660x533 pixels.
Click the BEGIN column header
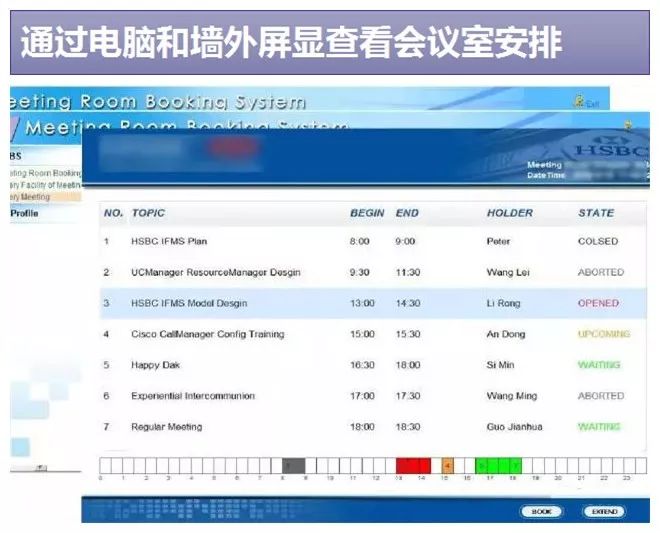(x=367, y=213)
